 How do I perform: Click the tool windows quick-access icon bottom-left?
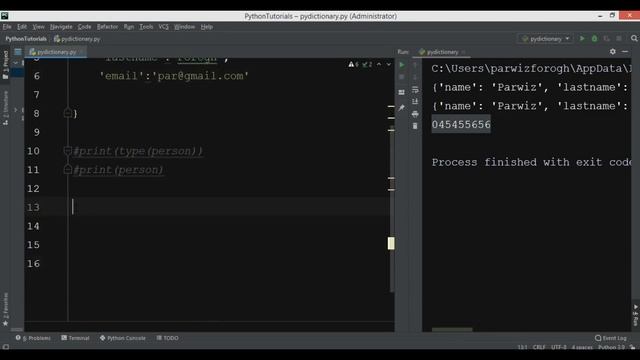click(5, 347)
